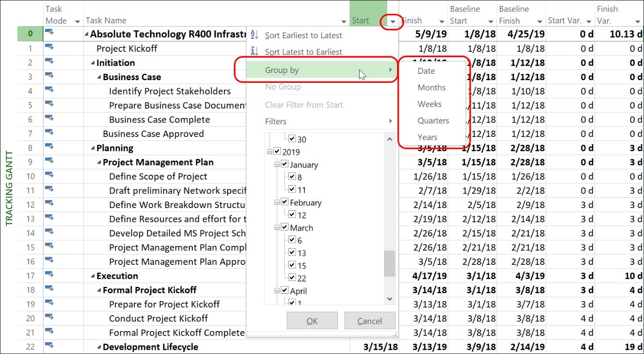Toggle the March checkbox

point(284,227)
